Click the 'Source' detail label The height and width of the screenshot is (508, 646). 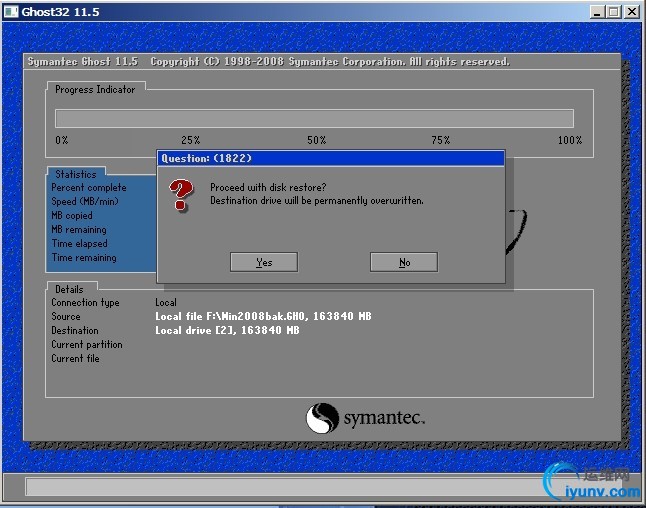coord(66,316)
